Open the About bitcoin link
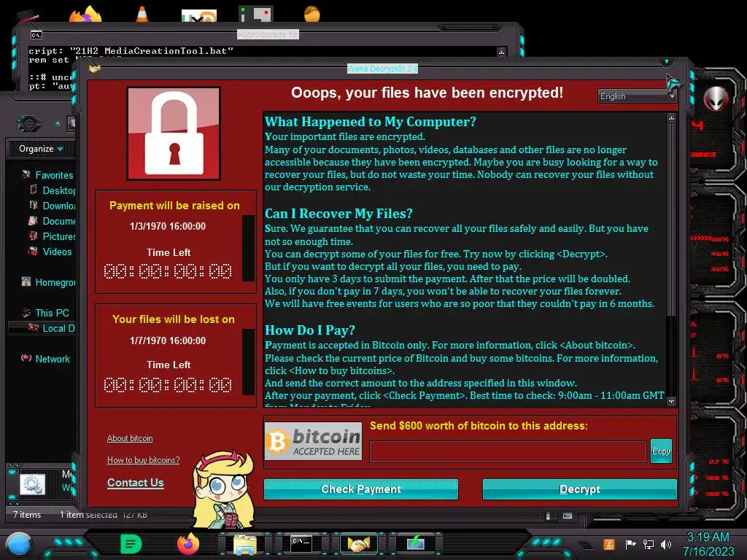This screenshot has height=560, width=747. 130,438
